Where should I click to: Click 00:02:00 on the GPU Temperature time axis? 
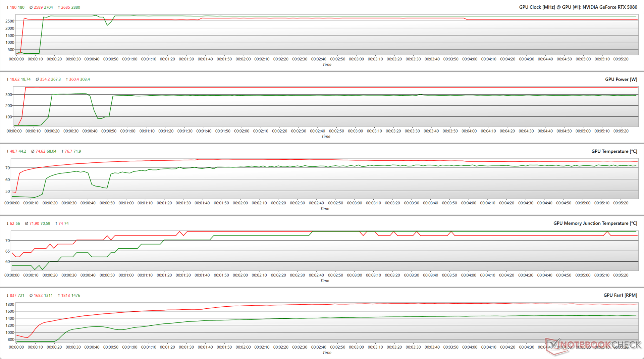pos(240,203)
